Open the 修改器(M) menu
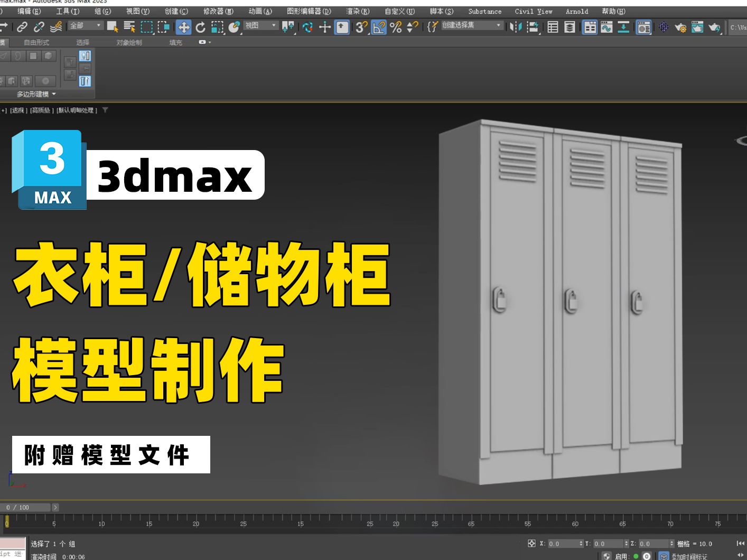Screen dimensions: 747x560 [218, 11]
